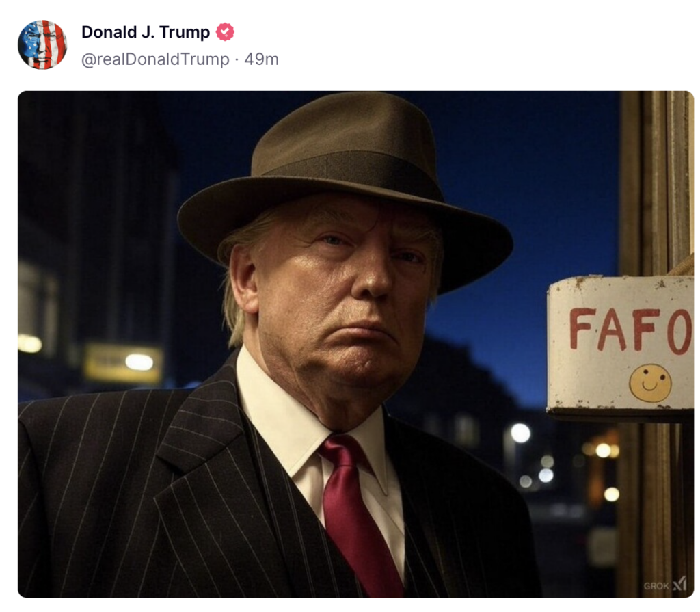Click the Grok logo watermark icon

point(679,583)
